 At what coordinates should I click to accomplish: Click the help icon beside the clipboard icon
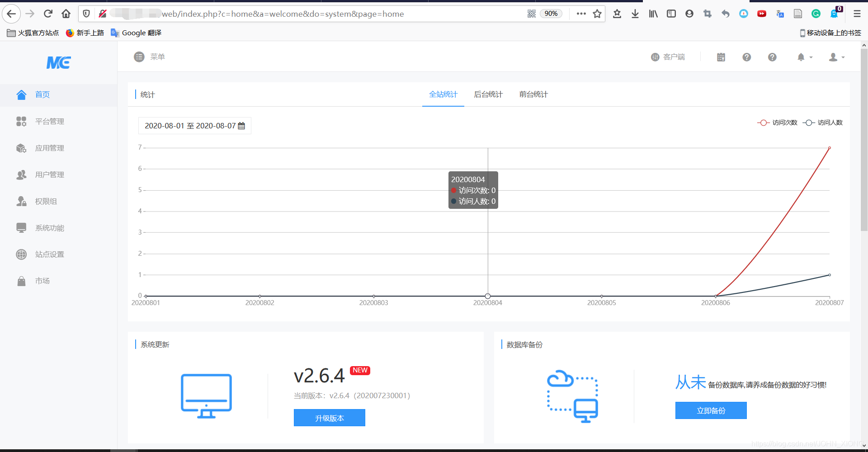pyautogui.click(x=747, y=57)
